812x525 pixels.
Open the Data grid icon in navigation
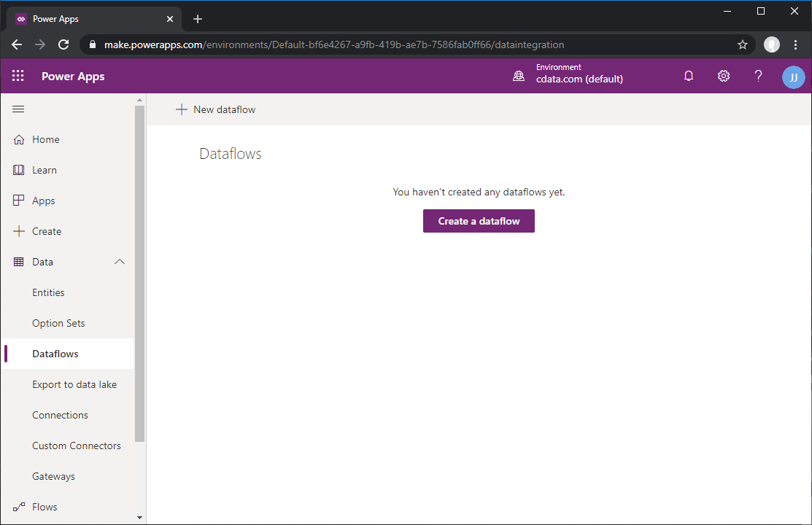pos(17,262)
